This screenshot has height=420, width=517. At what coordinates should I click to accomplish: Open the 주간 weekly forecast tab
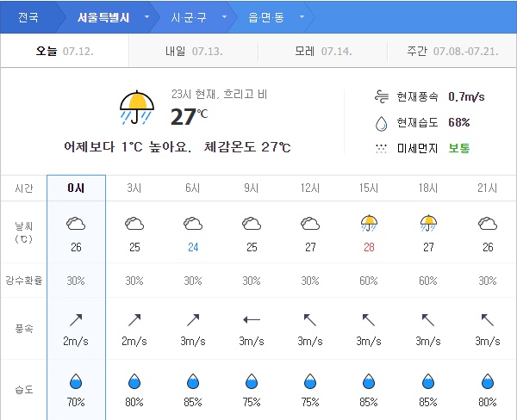point(452,51)
